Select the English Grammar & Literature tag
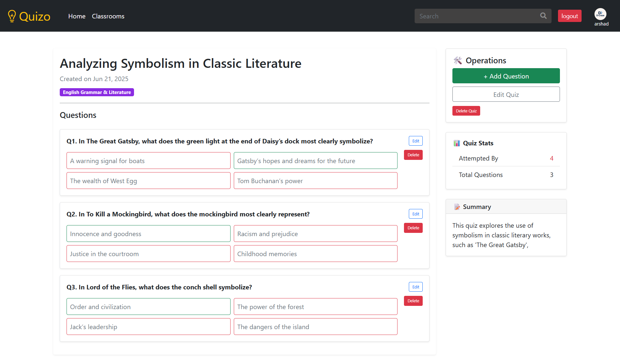Image resolution: width=620 pixels, height=364 pixels. point(97,92)
